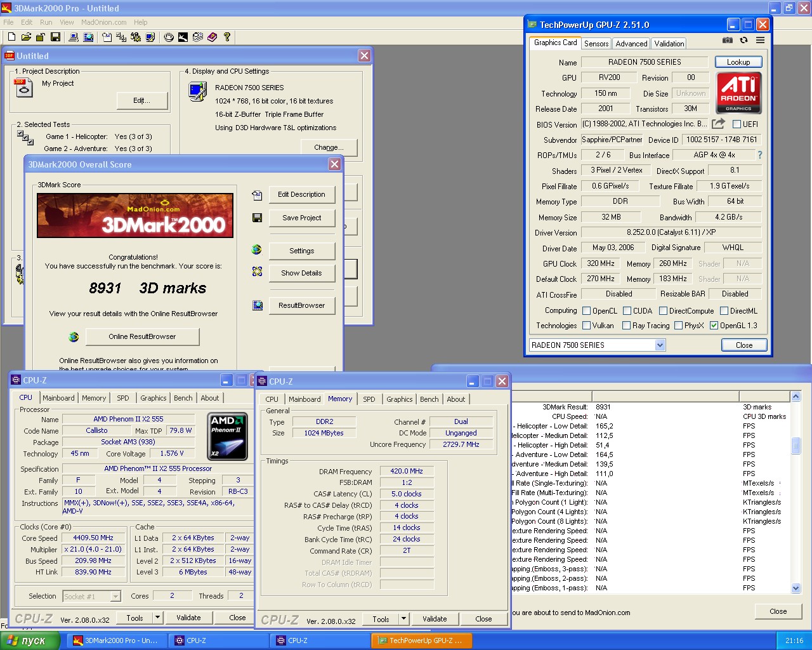
Task: Click the Show Details button
Action: [301, 273]
